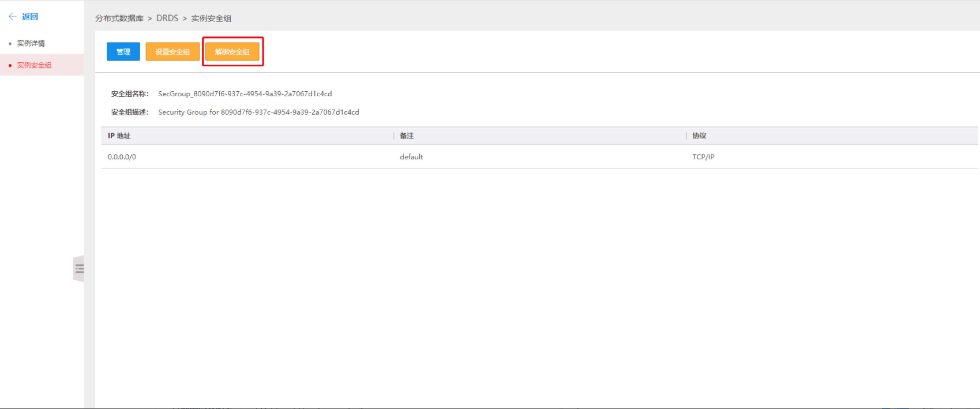Click the blue 管理 button
This screenshot has width=980, height=409.
pos(123,52)
